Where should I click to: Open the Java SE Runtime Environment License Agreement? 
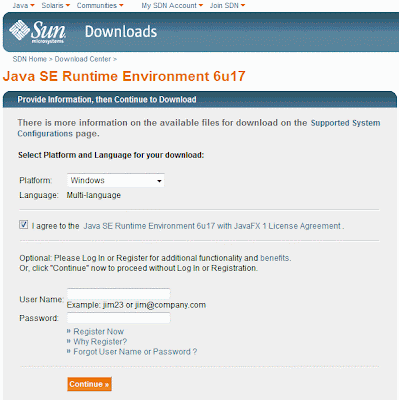(212, 226)
